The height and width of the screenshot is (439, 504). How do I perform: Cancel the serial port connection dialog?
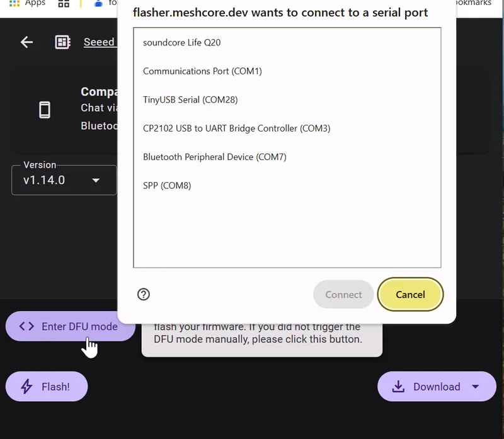coord(410,294)
